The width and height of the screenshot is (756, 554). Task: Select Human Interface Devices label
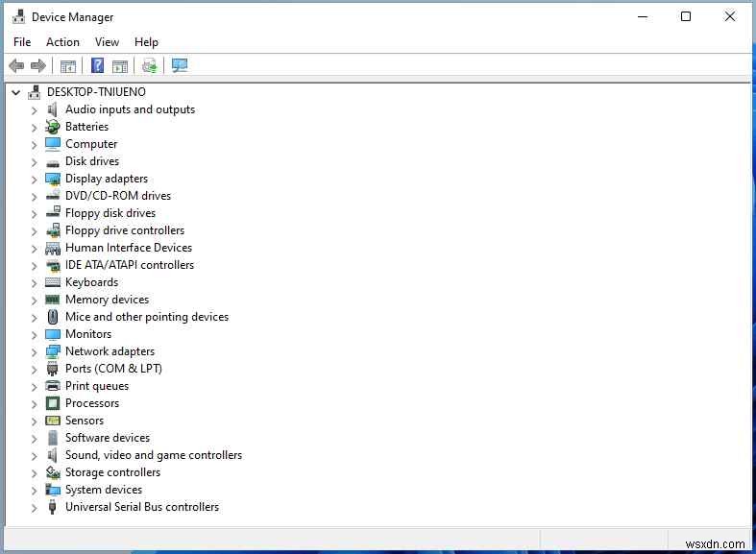point(129,248)
